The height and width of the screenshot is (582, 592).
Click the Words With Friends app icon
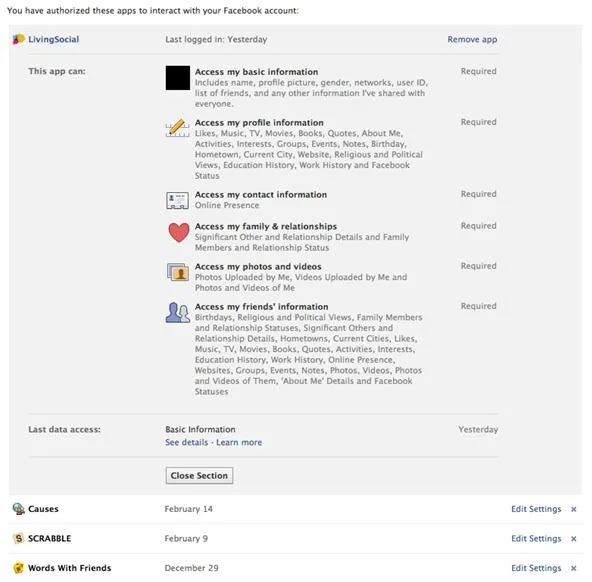tap(18, 568)
